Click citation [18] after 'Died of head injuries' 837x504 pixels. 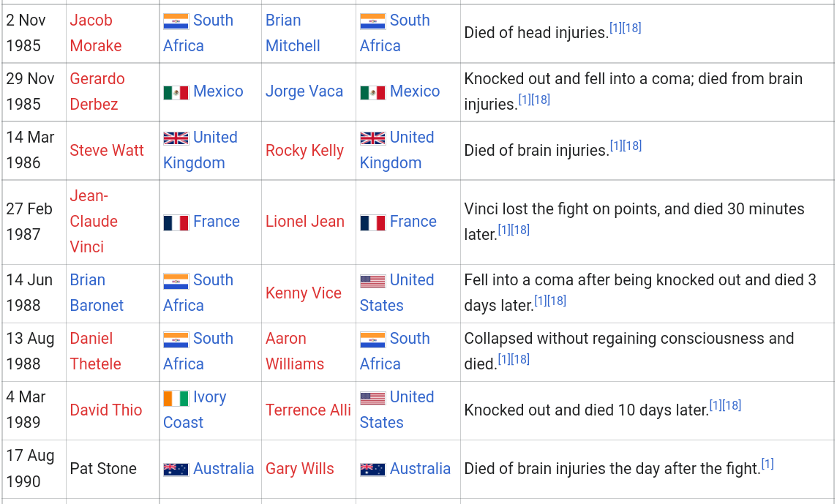pyautogui.click(x=632, y=28)
